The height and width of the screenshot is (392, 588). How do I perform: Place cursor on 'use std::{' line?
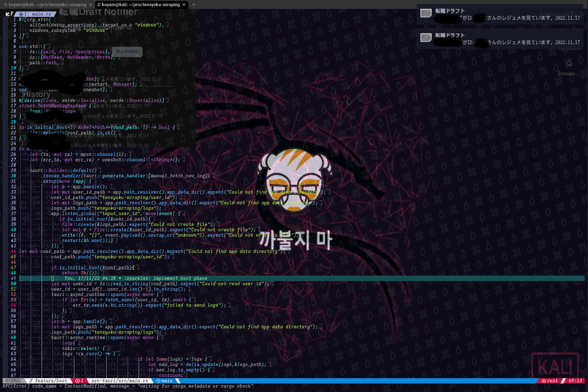pyautogui.click(x=31, y=47)
